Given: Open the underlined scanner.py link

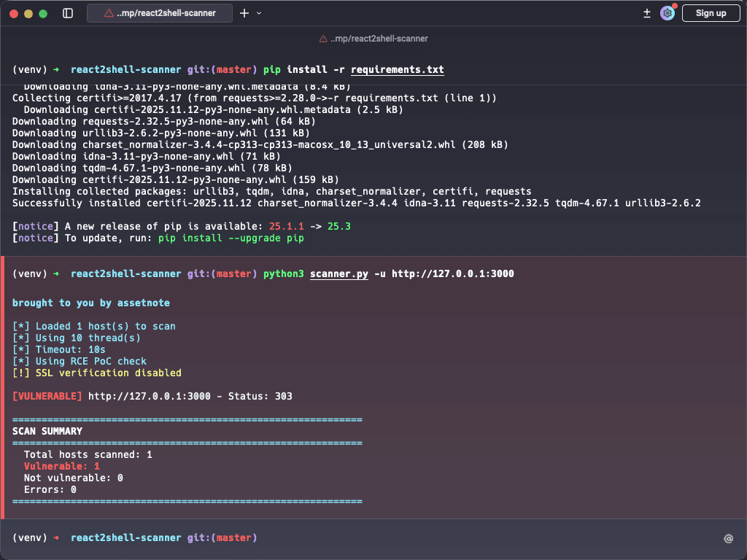Looking at the screenshot, I should pyautogui.click(x=340, y=273).
